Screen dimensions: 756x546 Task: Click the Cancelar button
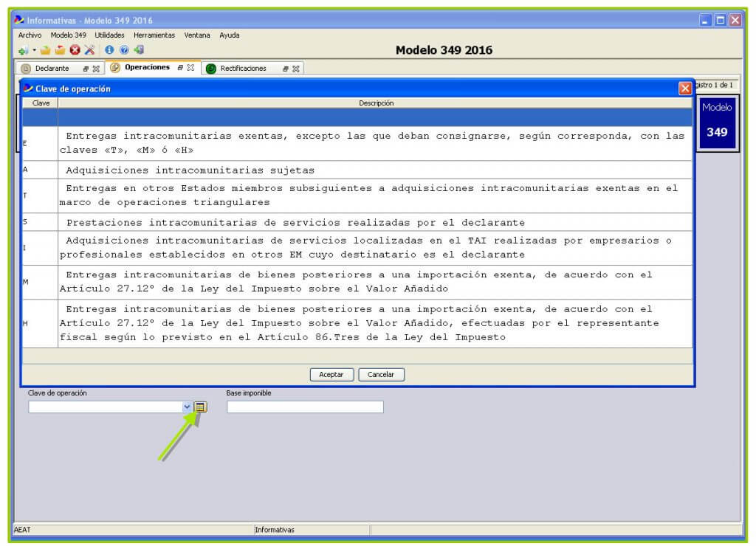click(381, 374)
